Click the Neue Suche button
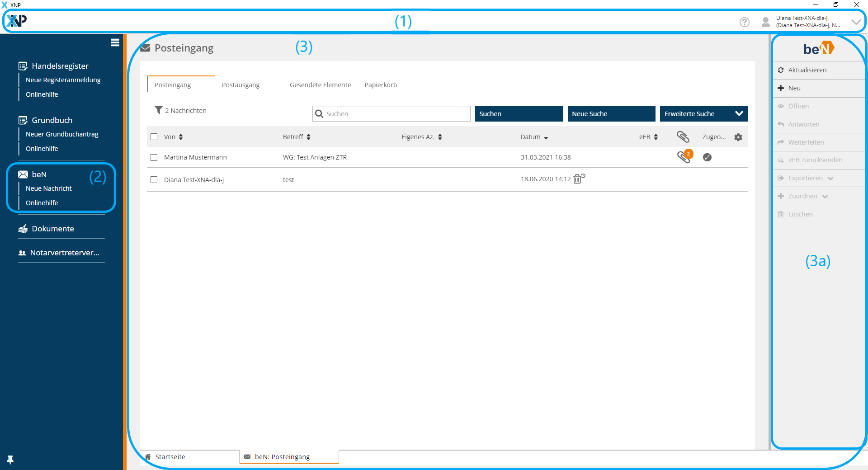This screenshot has height=470, width=868. (x=611, y=114)
